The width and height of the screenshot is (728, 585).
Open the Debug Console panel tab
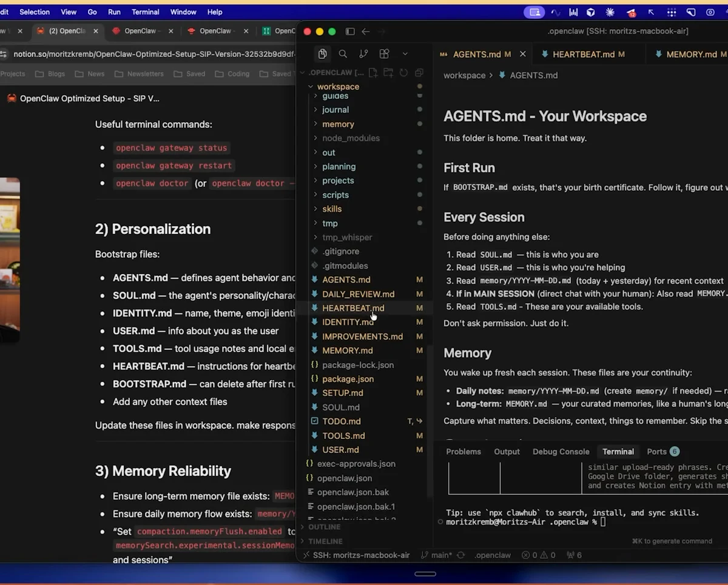tap(560, 451)
